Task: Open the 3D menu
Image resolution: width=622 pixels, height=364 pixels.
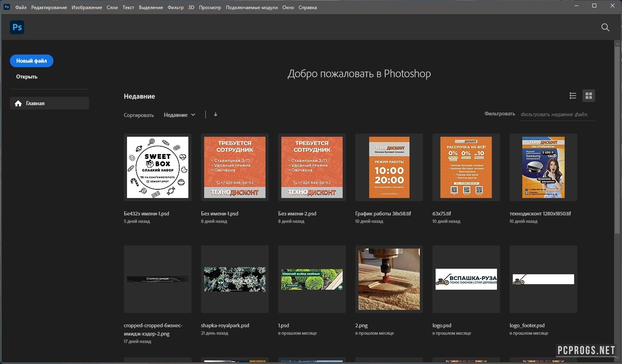Action: [191, 8]
